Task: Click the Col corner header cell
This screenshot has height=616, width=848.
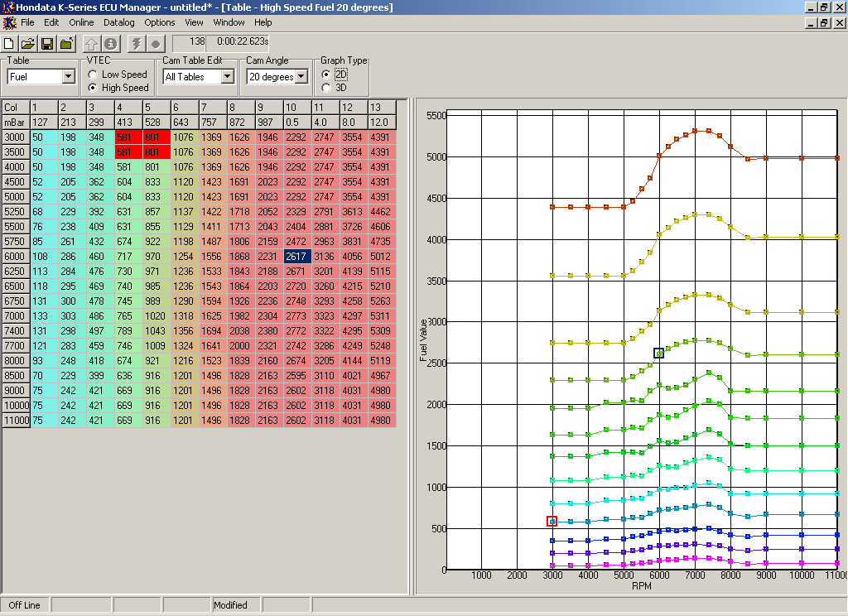Action: coord(16,107)
